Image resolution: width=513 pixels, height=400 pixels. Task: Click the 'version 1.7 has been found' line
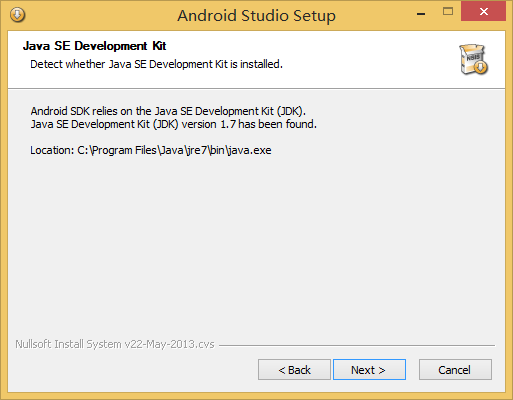[x=173, y=124]
